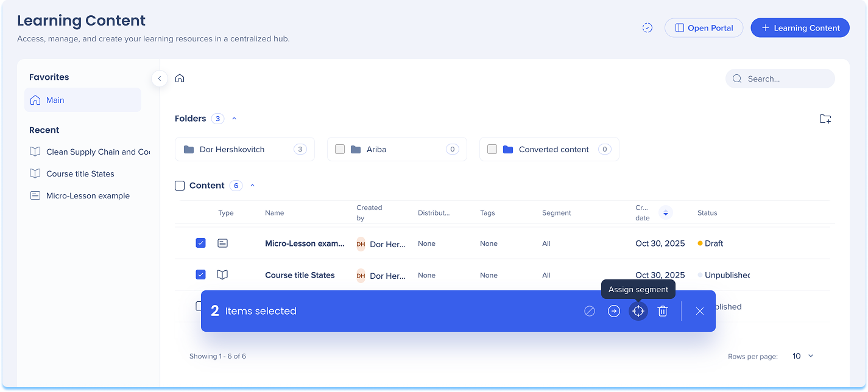868x392 pixels.
Task: Uncheck the Course title States row checkbox
Action: coord(200,275)
